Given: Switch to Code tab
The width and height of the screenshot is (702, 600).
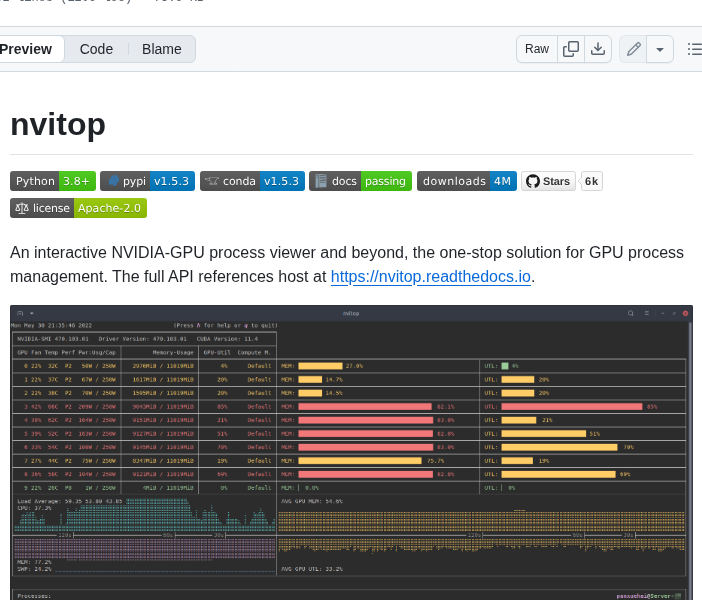Looking at the screenshot, I should [x=96, y=49].
